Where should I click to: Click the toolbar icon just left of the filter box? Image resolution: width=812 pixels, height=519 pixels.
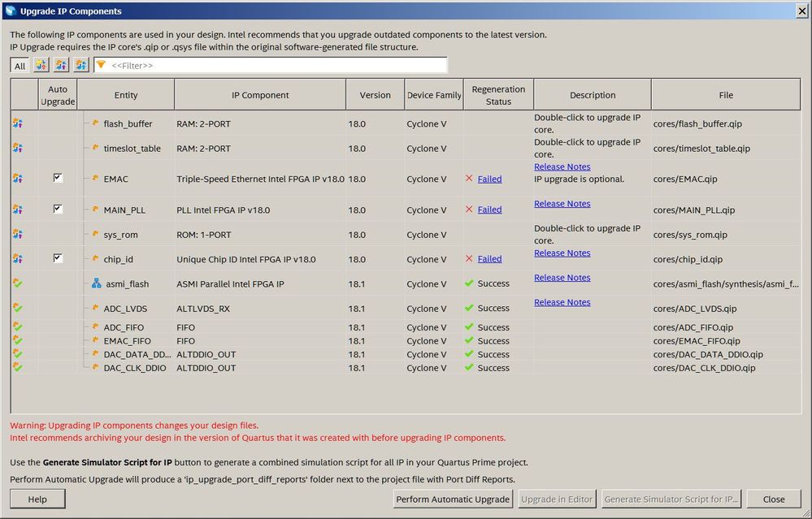coord(80,65)
